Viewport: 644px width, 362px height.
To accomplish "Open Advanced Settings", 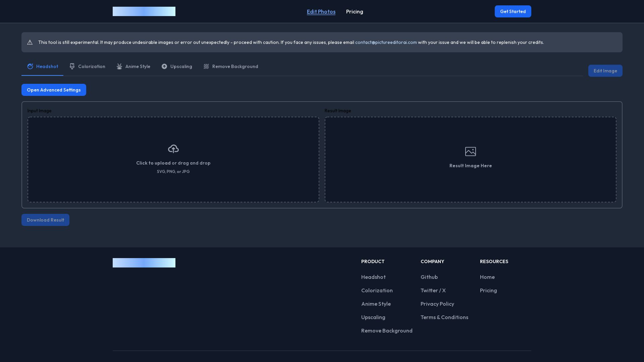I will click(x=54, y=90).
